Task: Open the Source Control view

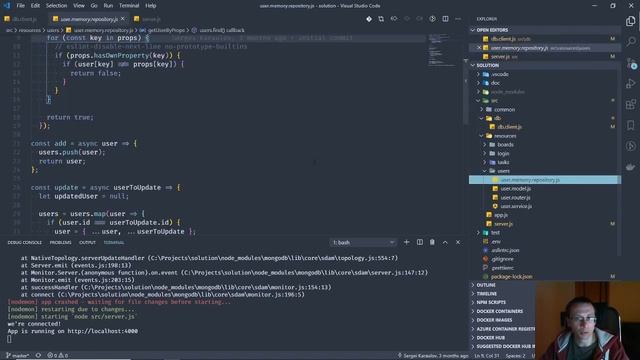Action: 631,63
